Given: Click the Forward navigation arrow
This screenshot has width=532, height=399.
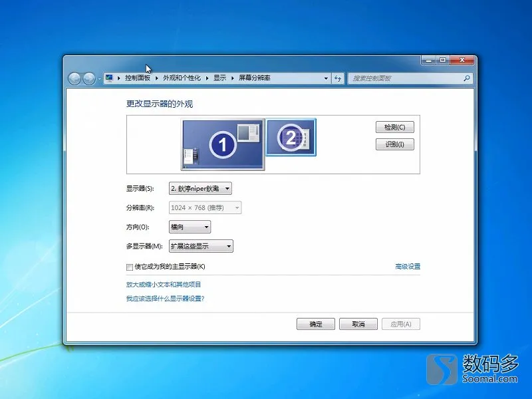Looking at the screenshot, I should click(89, 78).
